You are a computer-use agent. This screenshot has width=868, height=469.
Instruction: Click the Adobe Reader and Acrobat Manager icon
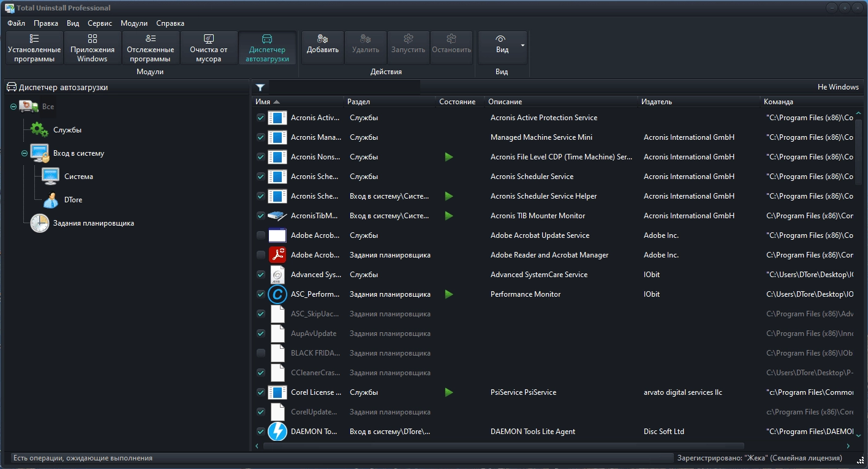pyautogui.click(x=277, y=255)
